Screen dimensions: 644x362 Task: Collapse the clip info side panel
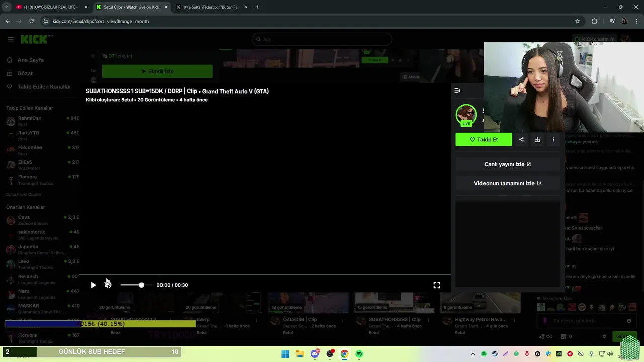coord(457,90)
